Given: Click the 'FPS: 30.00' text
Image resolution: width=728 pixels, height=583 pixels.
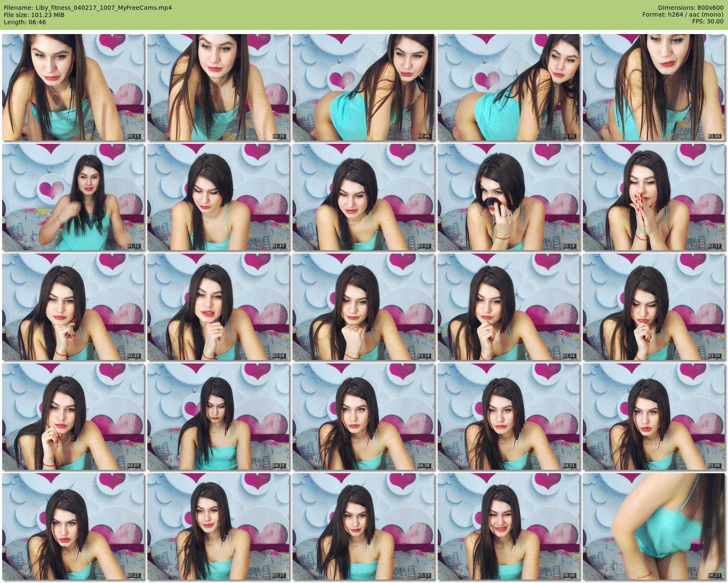Looking at the screenshot, I should tap(708, 22).
